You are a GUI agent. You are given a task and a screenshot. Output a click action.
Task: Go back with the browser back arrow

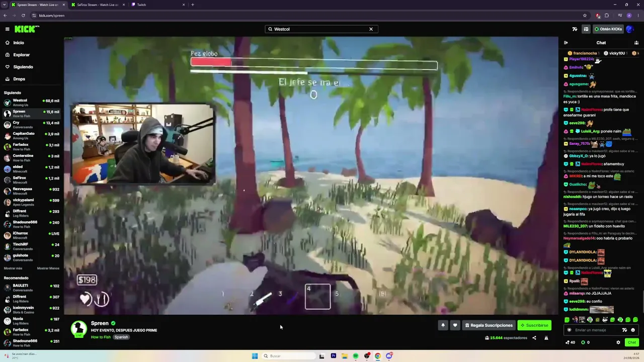(5, 16)
